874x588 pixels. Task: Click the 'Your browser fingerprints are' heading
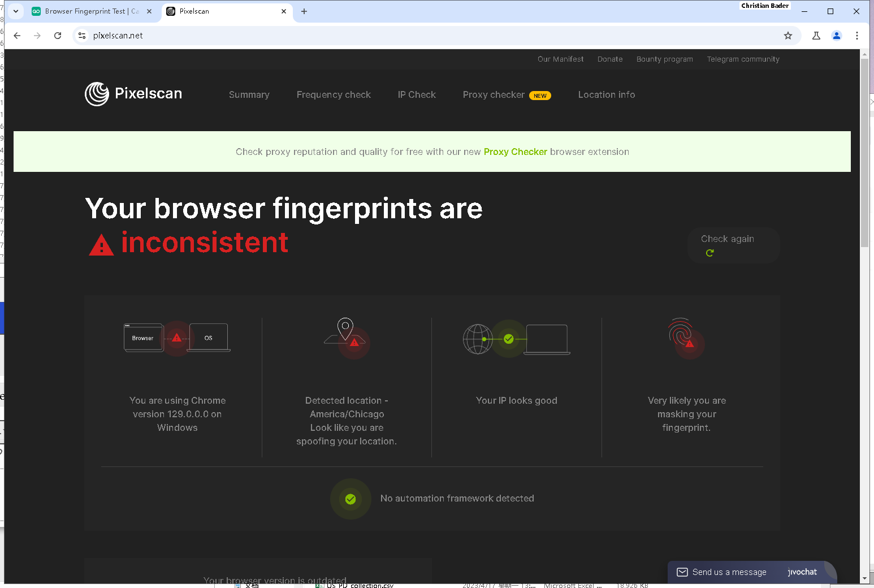284,209
